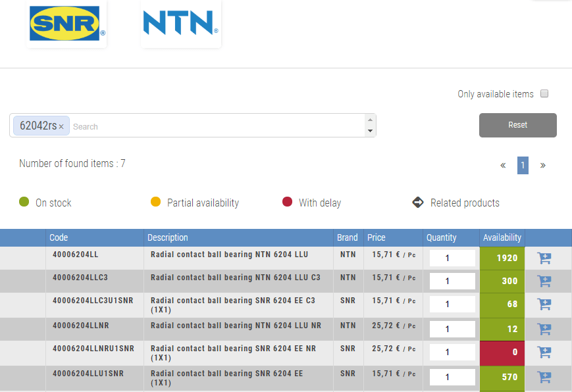This screenshot has height=392, width=572.
Task: Add 40006204LL to cart
Action: 544,258
